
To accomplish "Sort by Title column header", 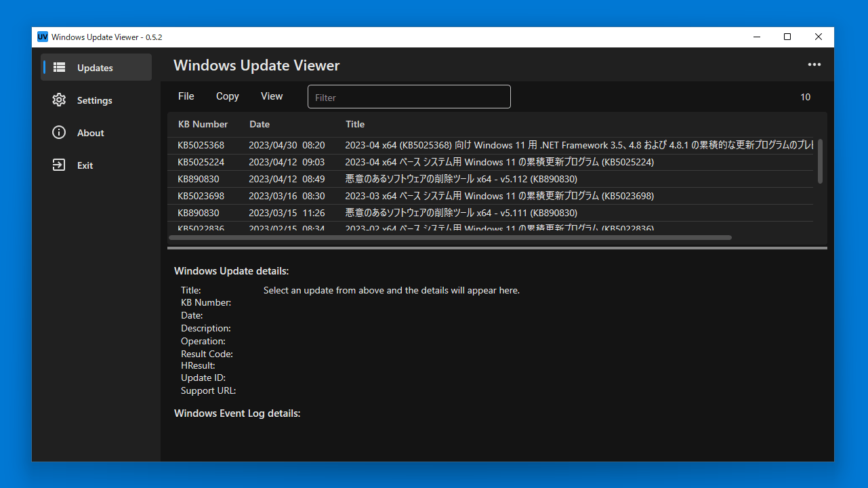I will click(355, 124).
